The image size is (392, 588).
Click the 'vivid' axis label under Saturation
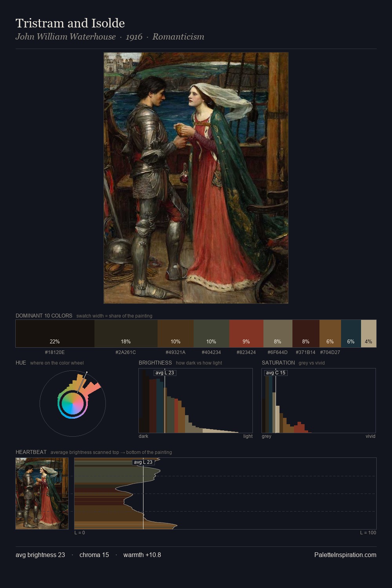point(370,436)
